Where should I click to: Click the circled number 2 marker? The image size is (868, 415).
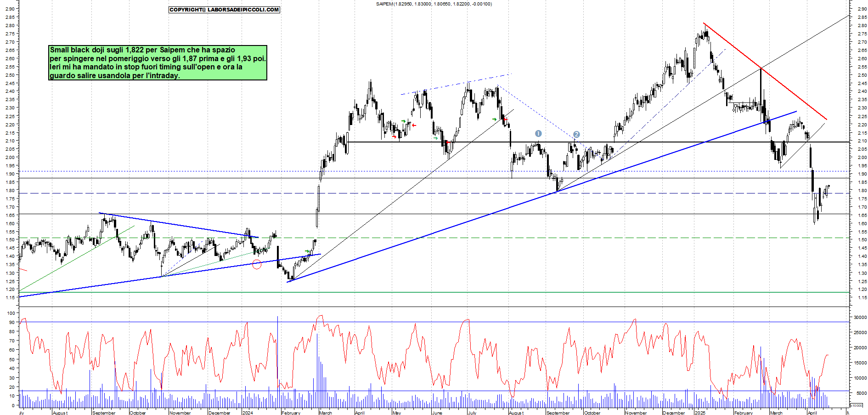[576, 135]
